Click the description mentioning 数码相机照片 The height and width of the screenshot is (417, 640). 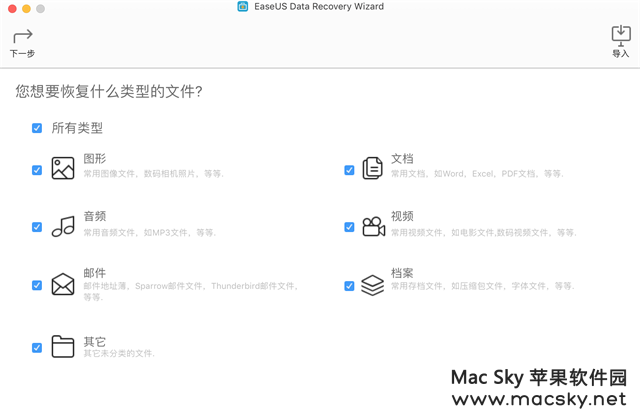point(153,174)
